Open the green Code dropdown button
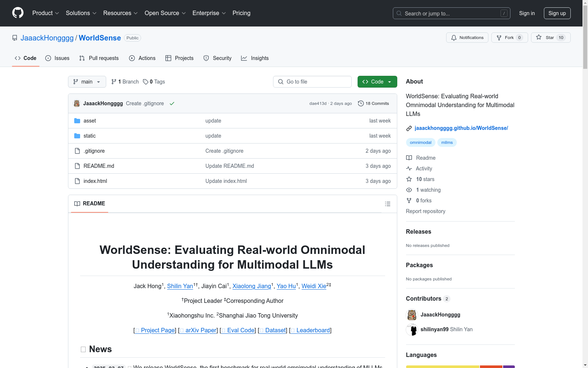 [377, 82]
